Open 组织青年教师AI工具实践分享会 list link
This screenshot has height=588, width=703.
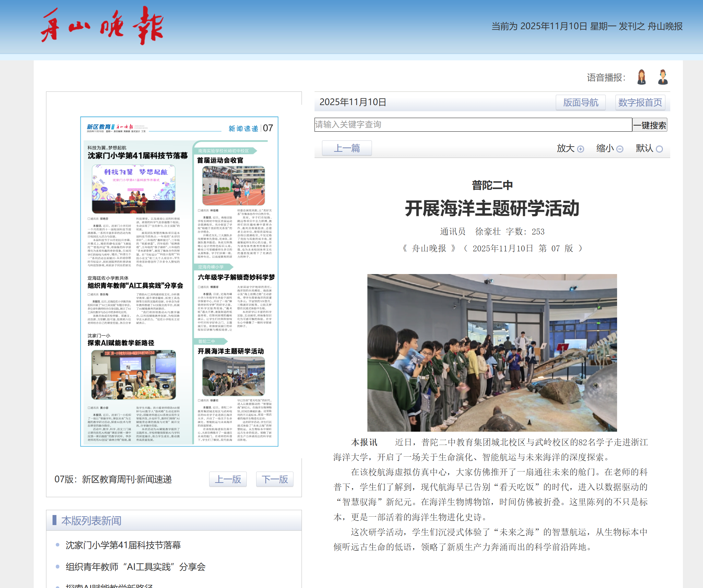(135, 567)
